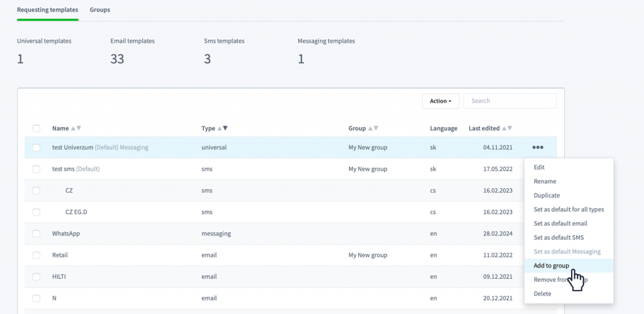Sort by Name column arrows
Image resolution: width=644 pixels, height=314 pixels.
pos(76,128)
